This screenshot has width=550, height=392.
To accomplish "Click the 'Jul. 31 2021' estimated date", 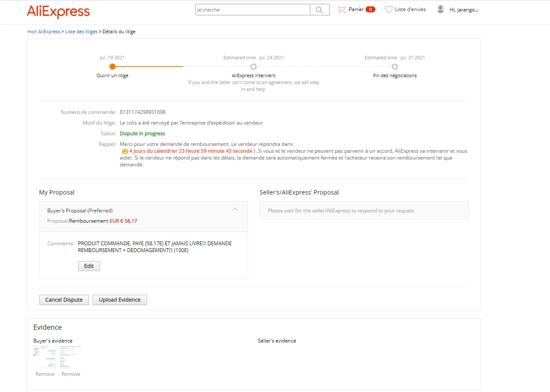I will 412,58.
